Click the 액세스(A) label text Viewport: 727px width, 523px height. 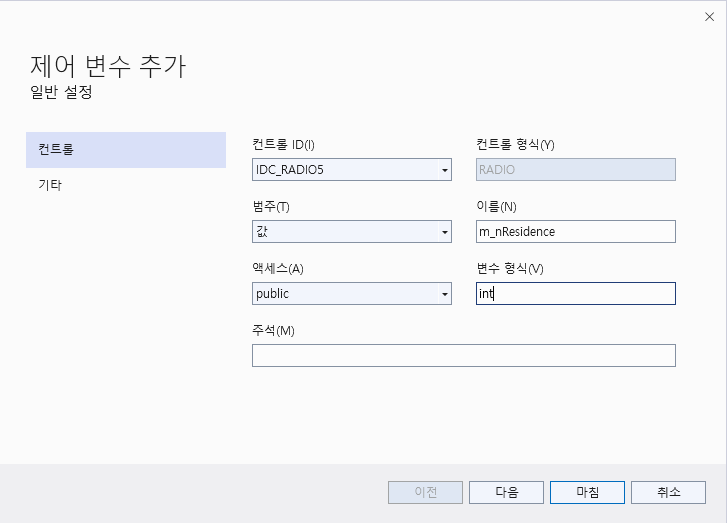click(x=277, y=269)
